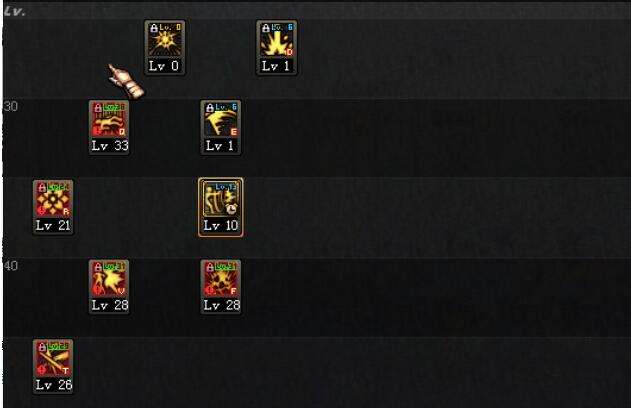631x408 pixels.
Task: Click the clock badge on the Lv 10 skill
Action: pyautogui.click(x=231, y=209)
